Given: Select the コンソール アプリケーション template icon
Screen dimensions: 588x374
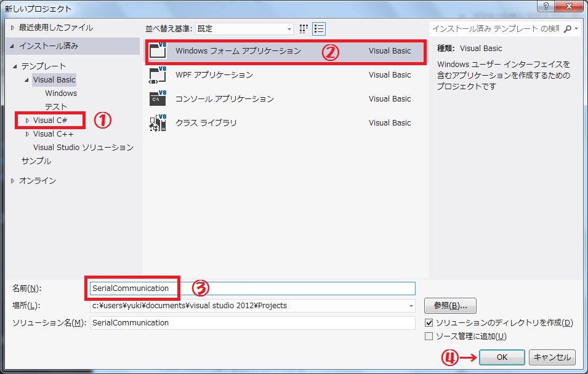Looking at the screenshot, I should [x=158, y=99].
